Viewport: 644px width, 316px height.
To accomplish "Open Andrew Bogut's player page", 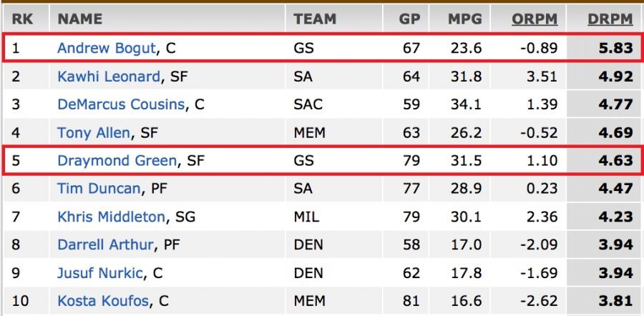I will point(107,49).
